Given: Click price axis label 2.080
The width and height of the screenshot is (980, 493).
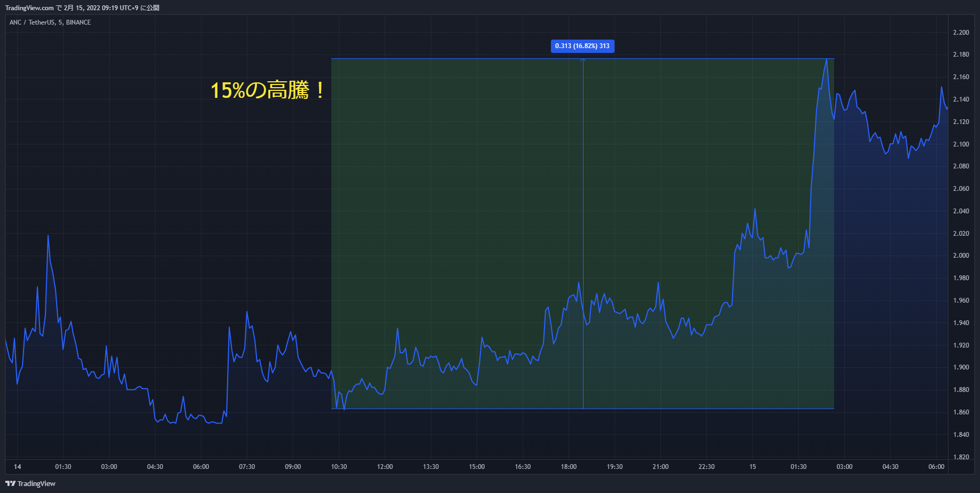Looking at the screenshot, I should 961,166.
